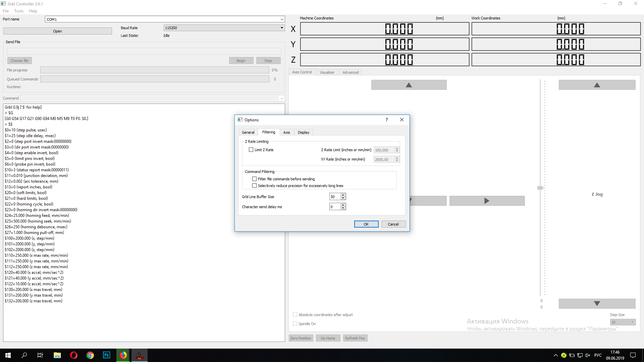644x362 pixels.
Task: Enable the Limit Z Rate checkbox
Action: (x=251, y=150)
